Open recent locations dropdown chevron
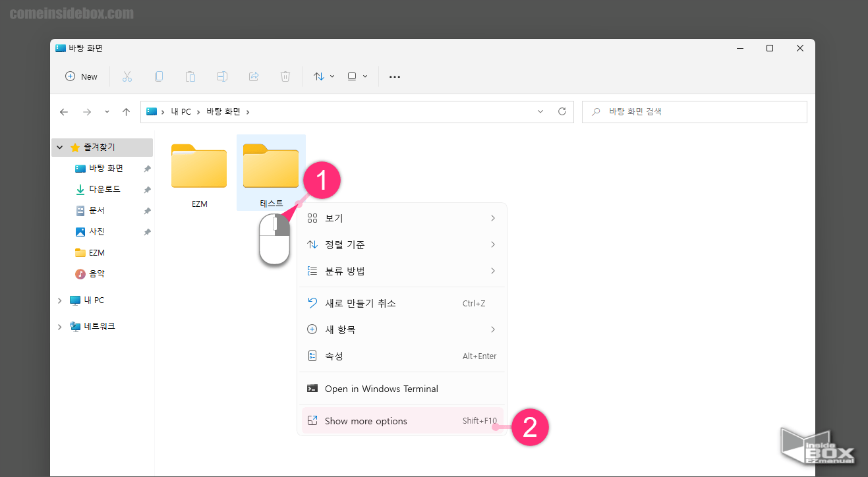 pyautogui.click(x=107, y=112)
